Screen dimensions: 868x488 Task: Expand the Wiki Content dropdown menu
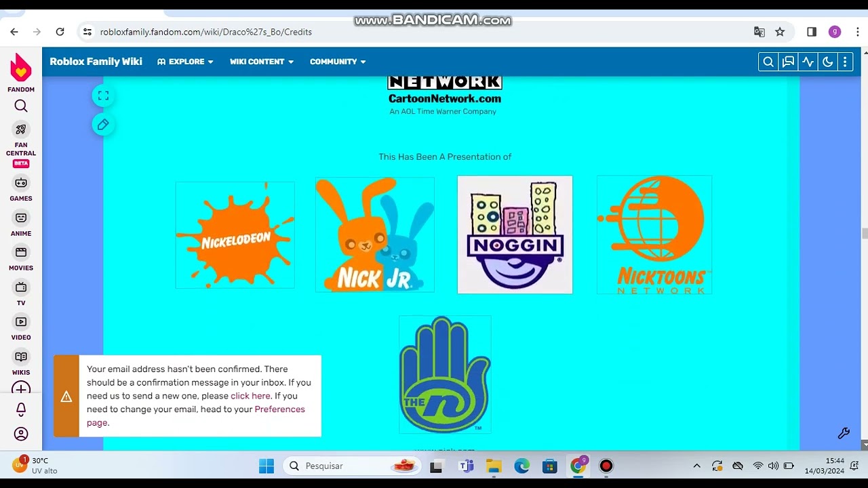pyautogui.click(x=262, y=62)
